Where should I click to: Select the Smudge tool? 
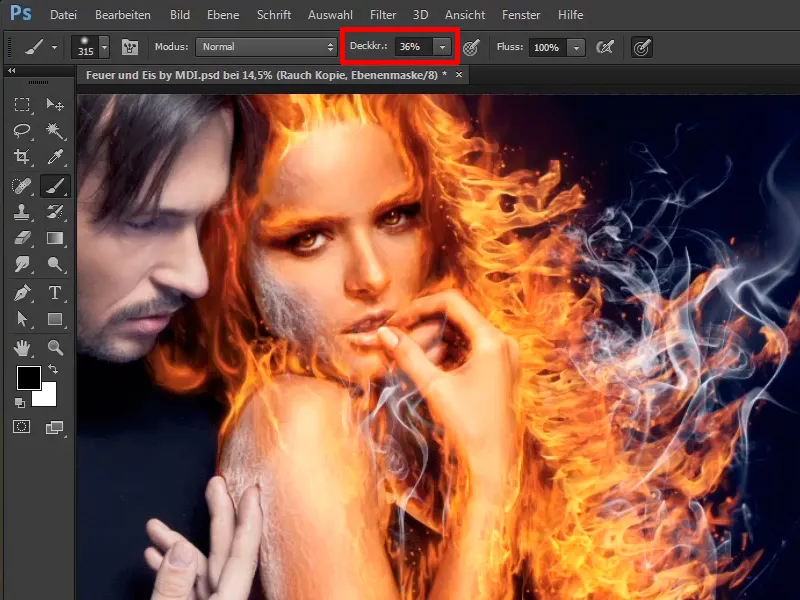point(22,264)
